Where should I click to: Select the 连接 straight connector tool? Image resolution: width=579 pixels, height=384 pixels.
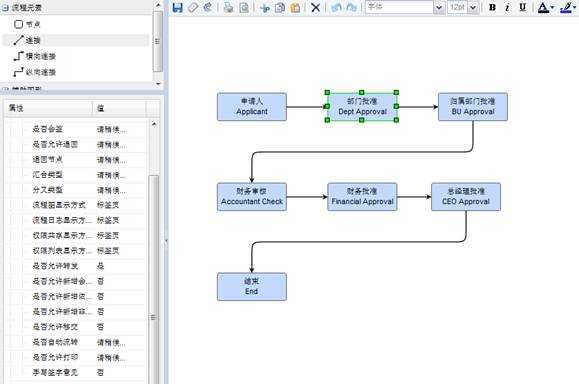(76, 40)
